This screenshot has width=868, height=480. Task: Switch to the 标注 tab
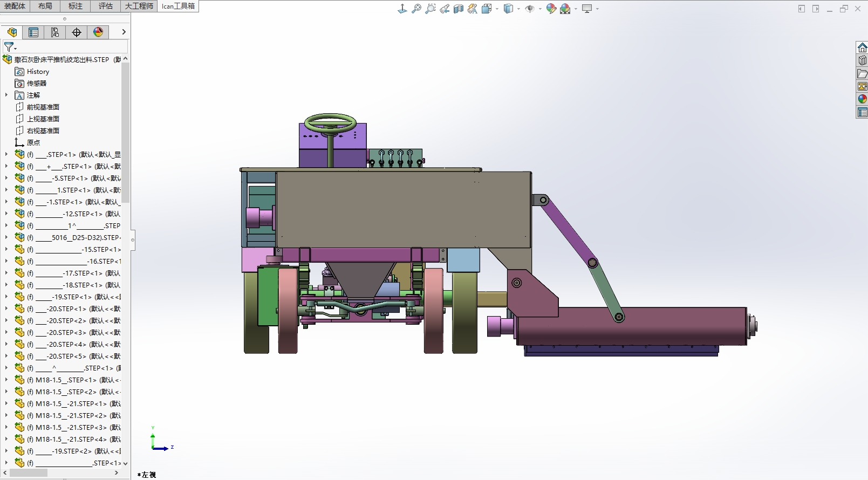tap(76, 6)
